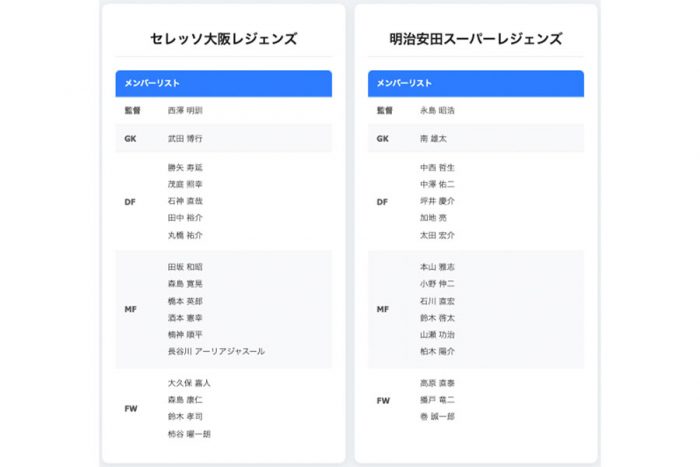
Task: Click the 明治安田スーパーレジェンズ team heading
Action: click(x=475, y=40)
